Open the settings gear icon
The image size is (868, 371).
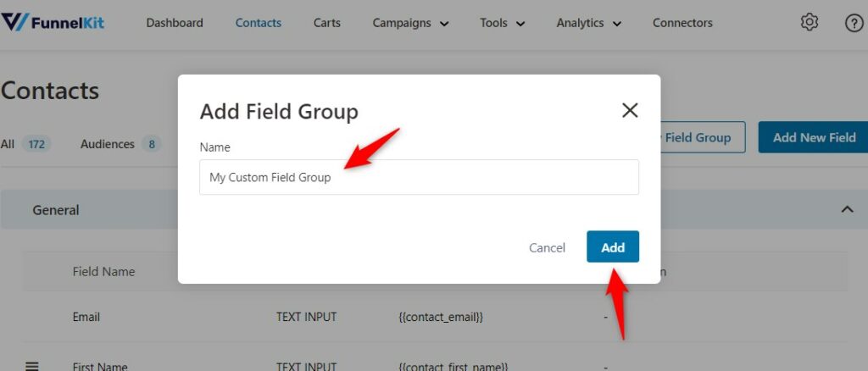pyautogui.click(x=810, y=23)
